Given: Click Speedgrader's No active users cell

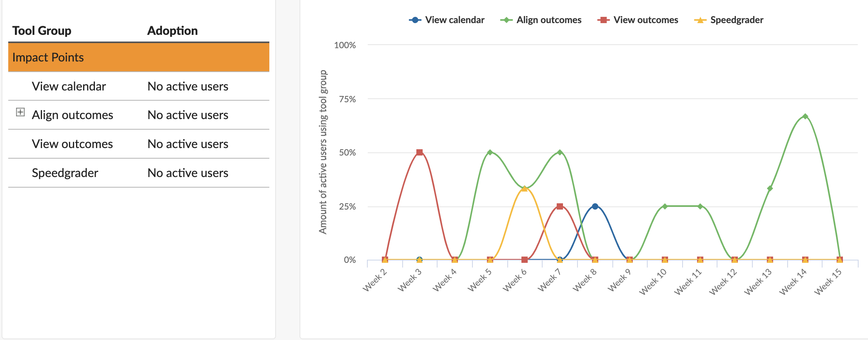Looking at the screenshot, I should [x=188, y=173].
